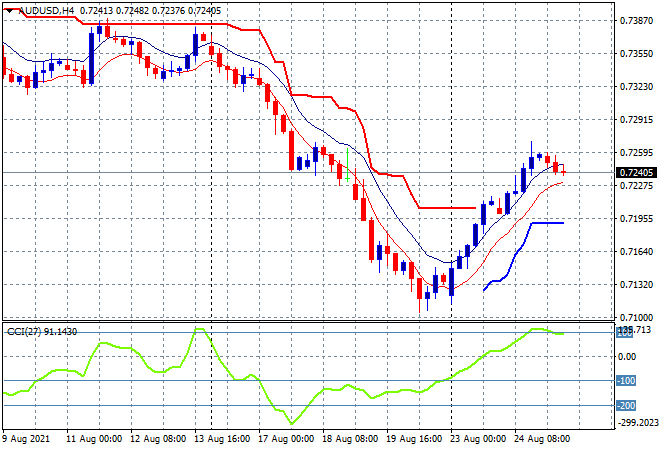Click the CCI 100 level tag
The image size is (660, 450).
tap(624, 333)
